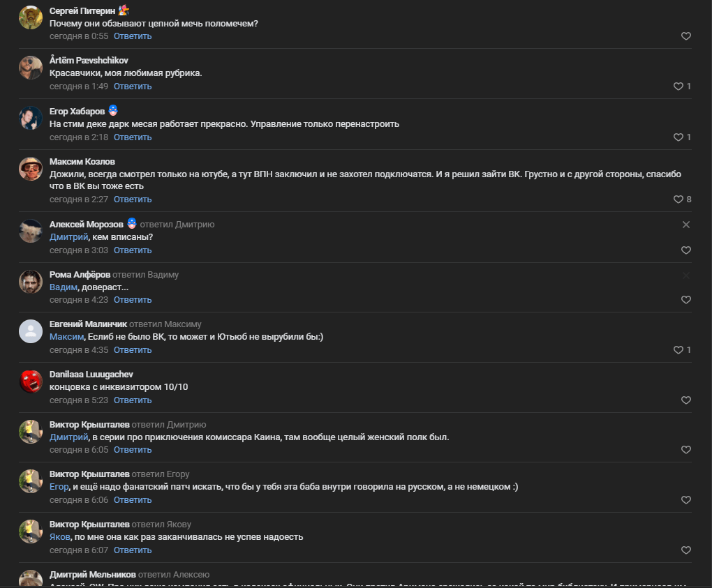
Task: Open profile name Евгений Малинчик
Action: click(88, 324)
